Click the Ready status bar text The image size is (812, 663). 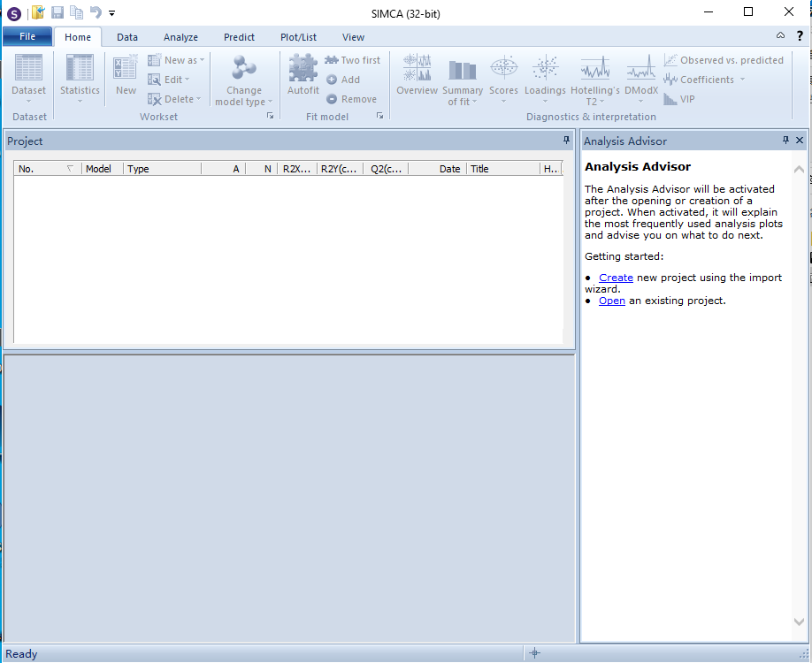[x=21, y=653]
